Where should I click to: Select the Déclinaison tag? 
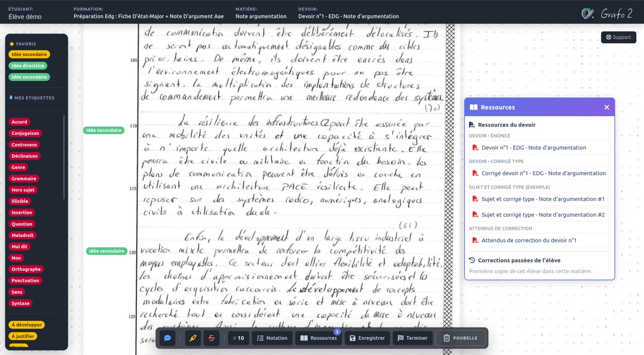(25, 156)
